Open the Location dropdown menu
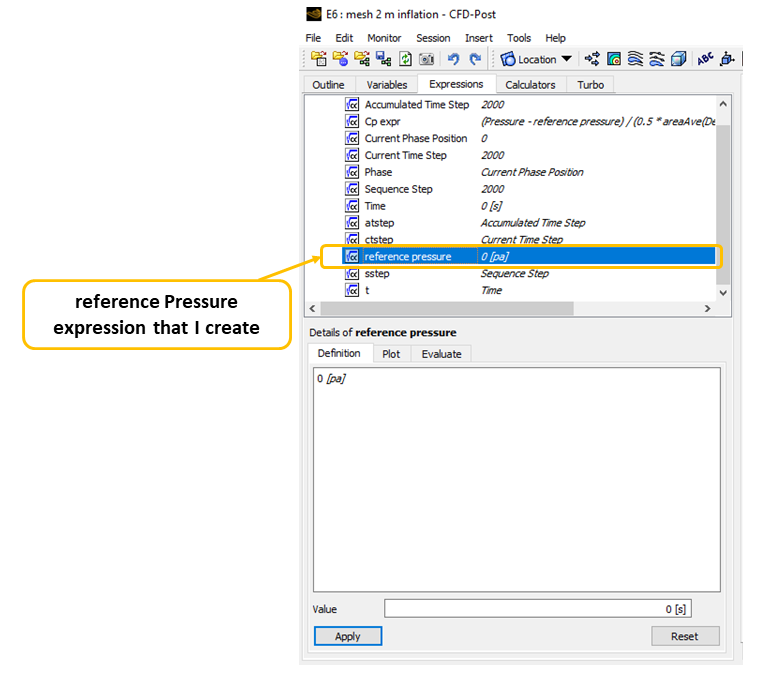 point(536,59)
